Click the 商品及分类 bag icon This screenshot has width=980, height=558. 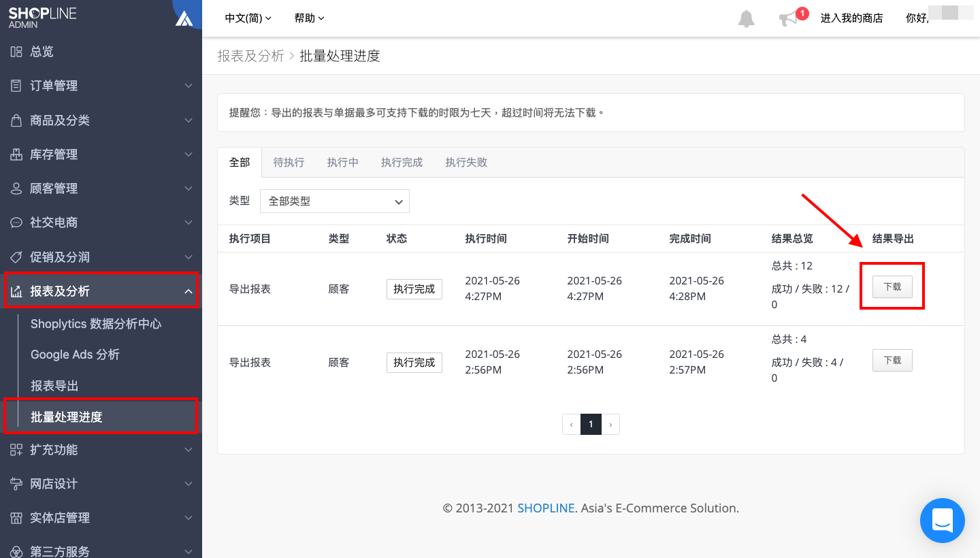point(16,120)
